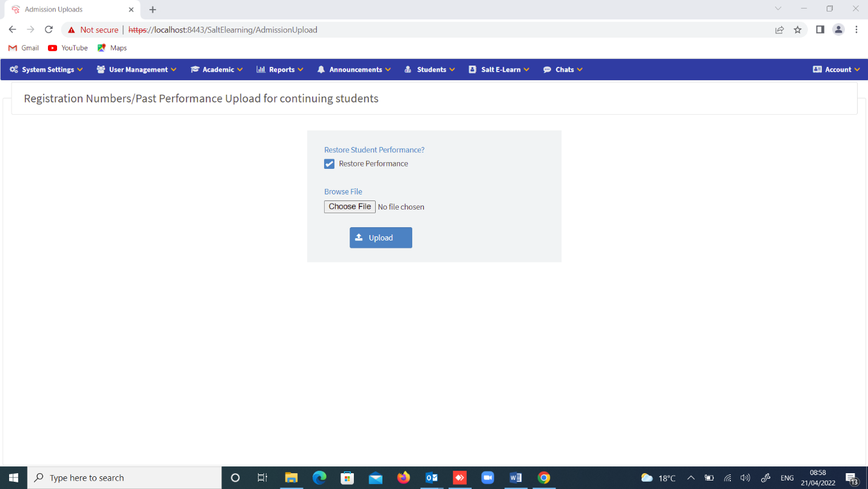
Task: Click the Students person icon
Action: 407,69
